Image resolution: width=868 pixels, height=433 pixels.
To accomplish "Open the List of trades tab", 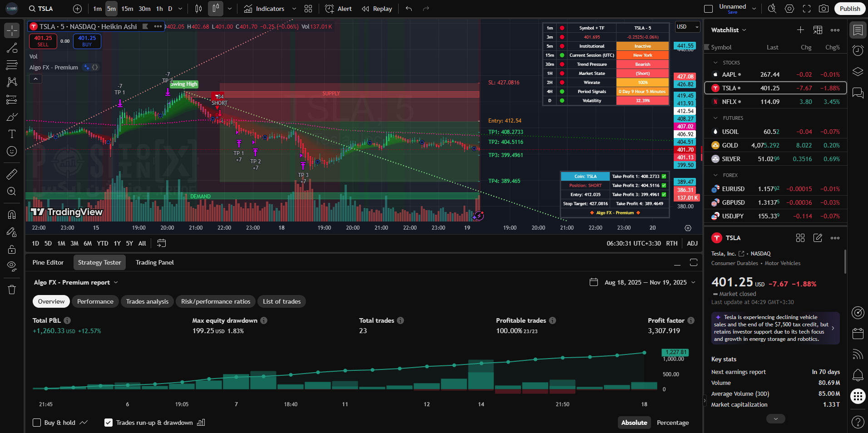I will [281, 301].
